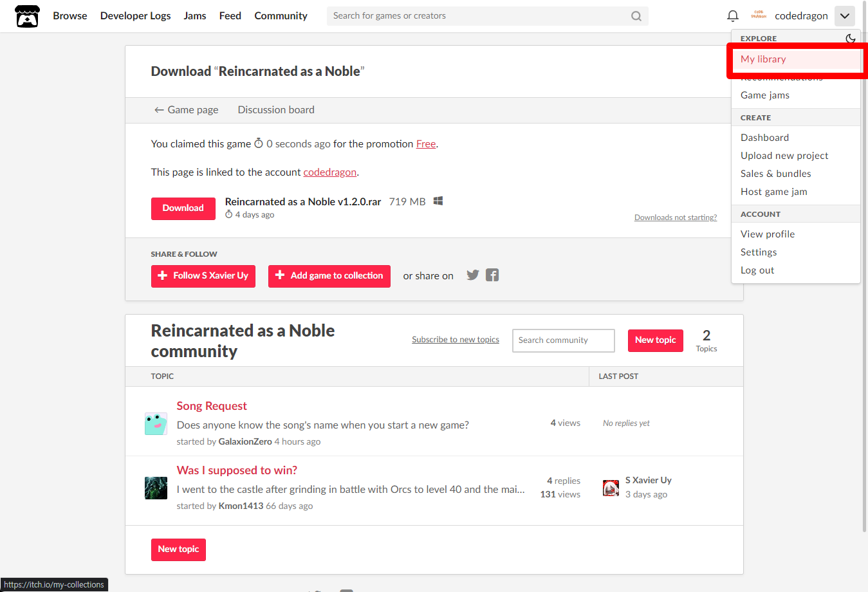868x592 pixels.
Task: Open linked account codedragon link
Action: [x=330, y=172]
